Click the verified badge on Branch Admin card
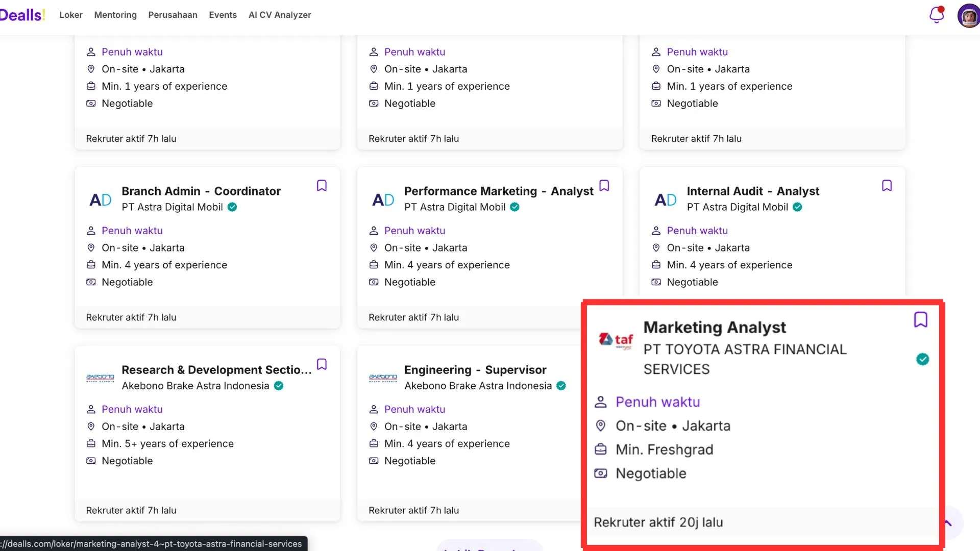Viewport: 980px width, 551px height. [232, 207]
